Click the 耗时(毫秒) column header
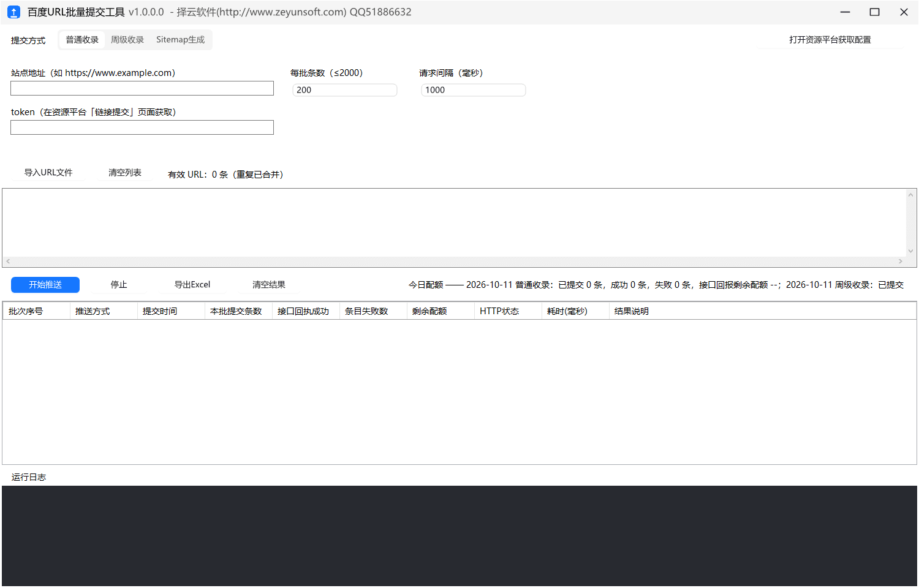919x588 pixels. click(x=576, y=311)
